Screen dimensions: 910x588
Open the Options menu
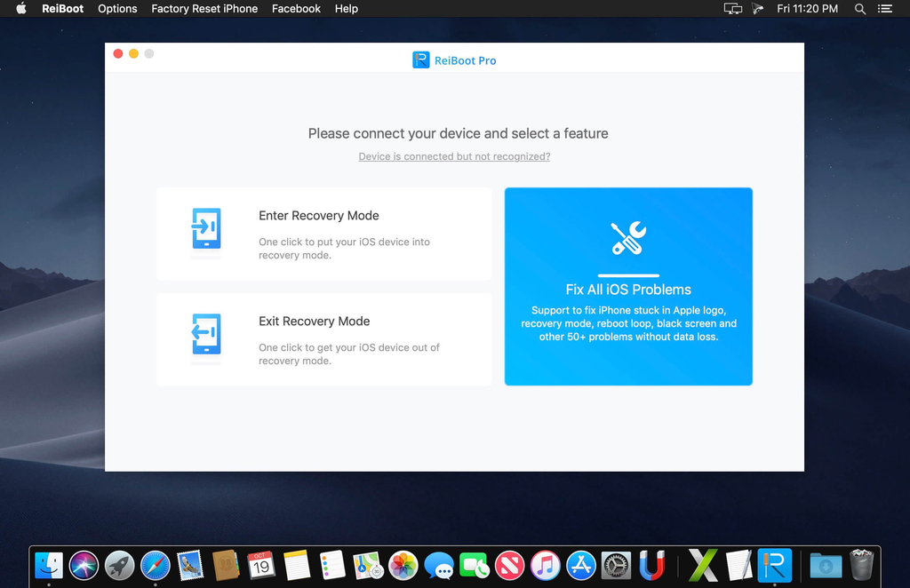pos(117,9)
